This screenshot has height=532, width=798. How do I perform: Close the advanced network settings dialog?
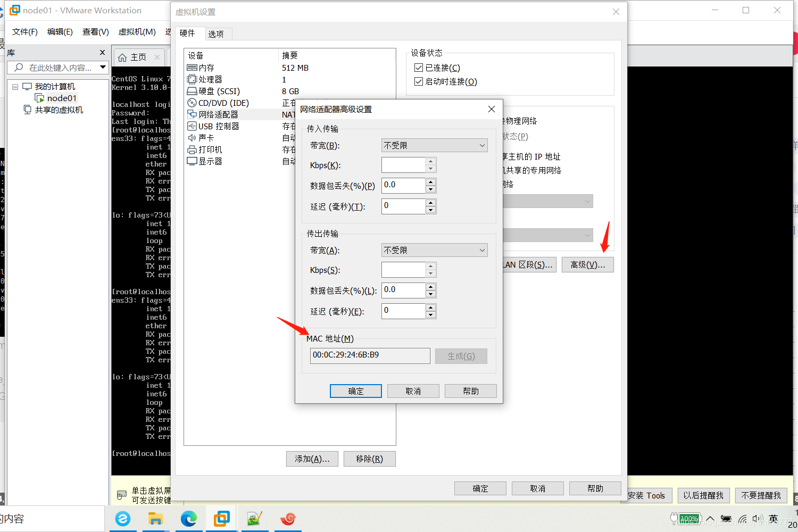[x=492, y=109]
